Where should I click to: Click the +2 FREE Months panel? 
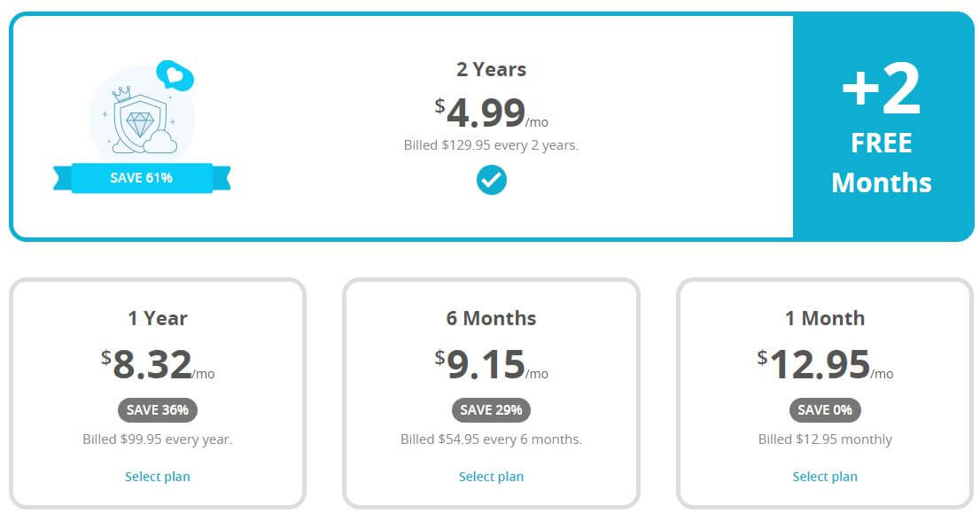click(x=882, y=126)
